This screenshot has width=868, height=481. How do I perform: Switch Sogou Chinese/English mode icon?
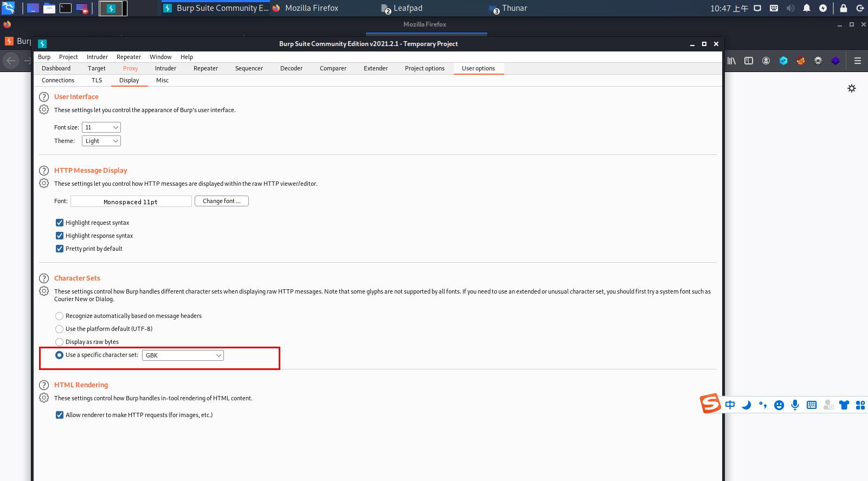click(730, 405)
